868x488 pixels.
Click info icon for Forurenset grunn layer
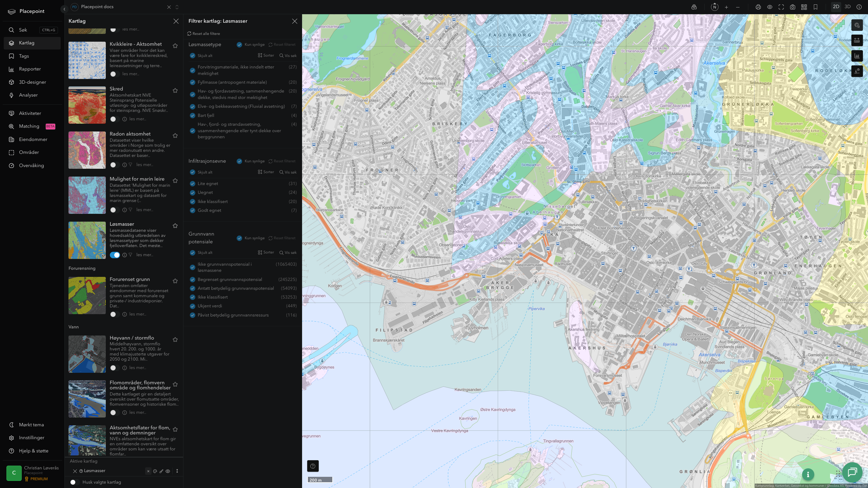pos(124,314)
